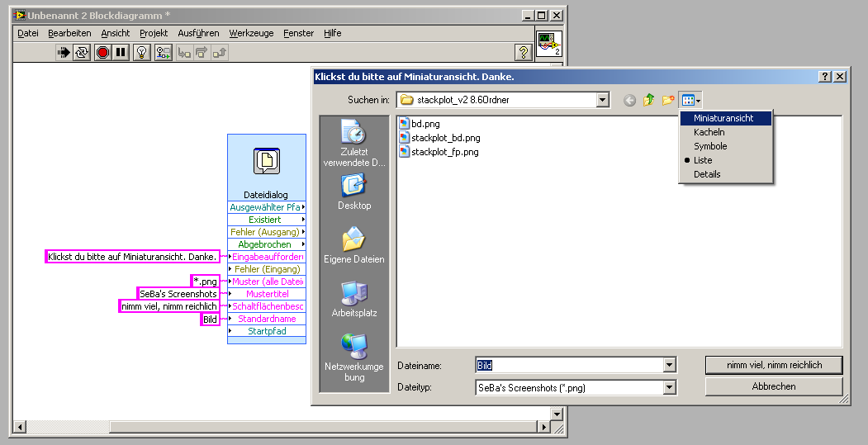
Task: Click the SeBa's Screenshots string constant
Action: coord(178,294)
